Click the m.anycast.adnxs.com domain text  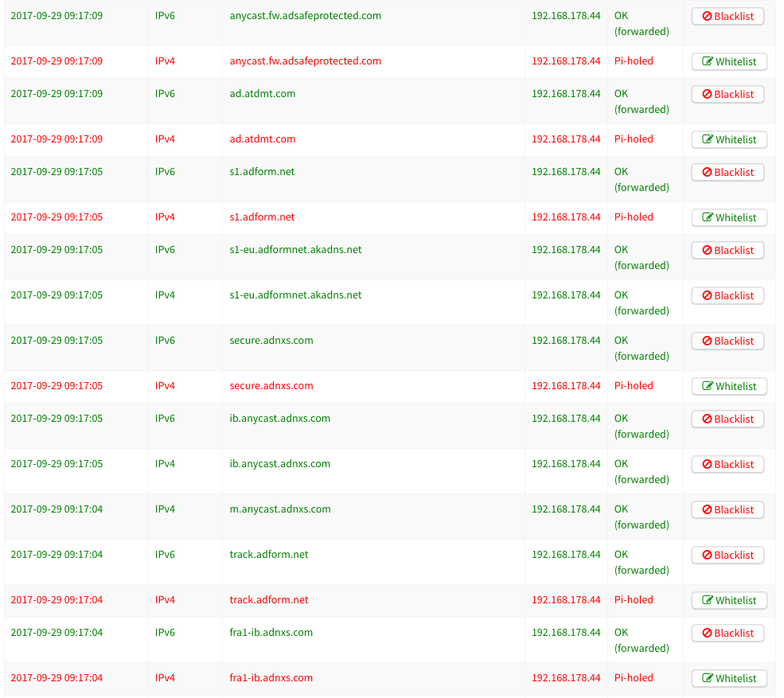pyautogui.click(x=279, y=509)
